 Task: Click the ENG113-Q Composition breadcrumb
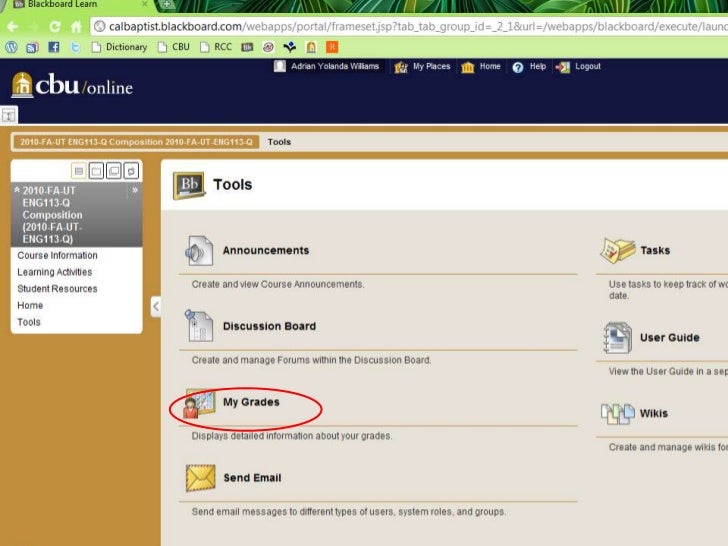136,142
